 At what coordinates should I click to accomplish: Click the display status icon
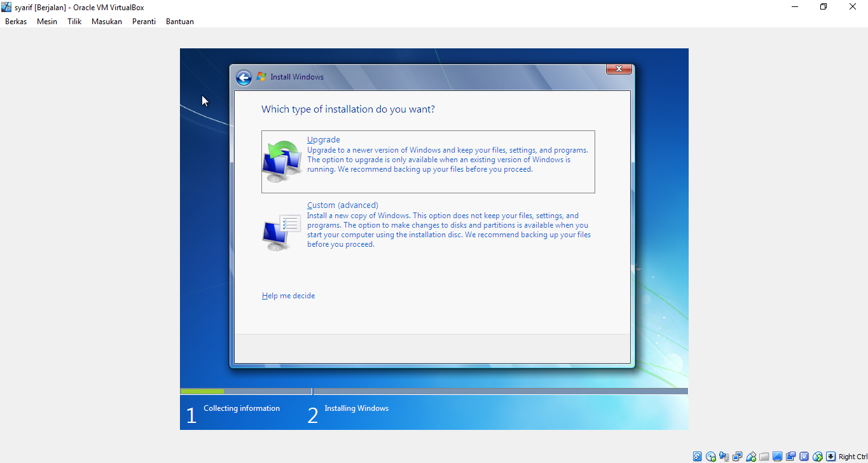coord(777,457)
